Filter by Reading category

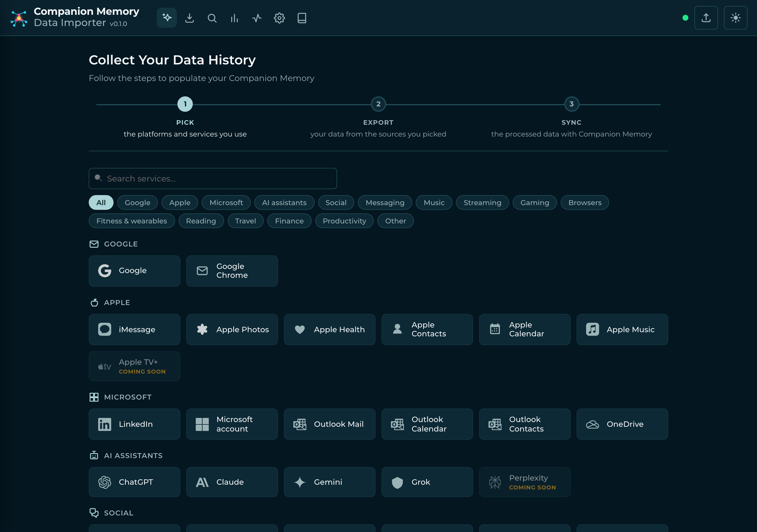pos(201,221)
